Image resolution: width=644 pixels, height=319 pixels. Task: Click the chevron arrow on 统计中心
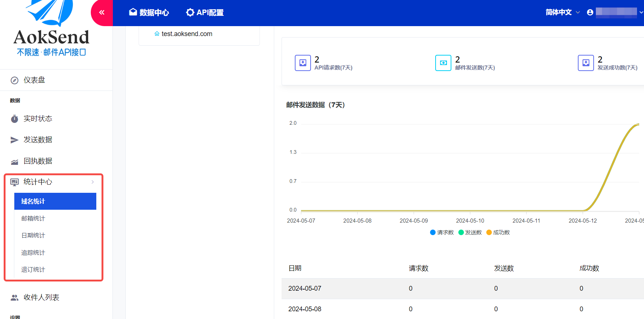93,182
